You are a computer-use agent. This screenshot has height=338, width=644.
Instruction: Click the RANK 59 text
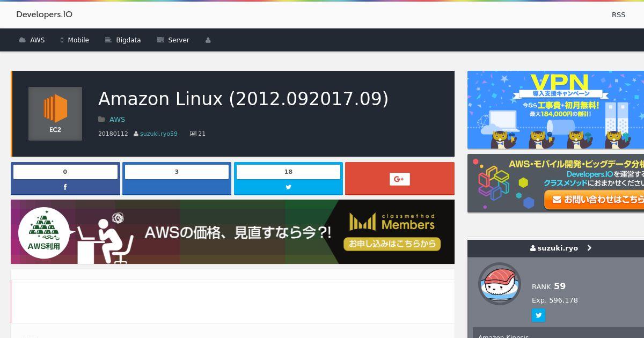(x=548, y=286)
